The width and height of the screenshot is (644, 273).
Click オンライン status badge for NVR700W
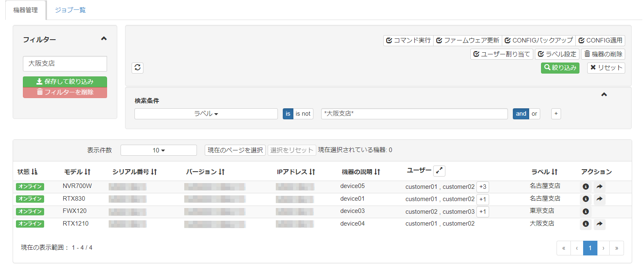pos(30,187)
